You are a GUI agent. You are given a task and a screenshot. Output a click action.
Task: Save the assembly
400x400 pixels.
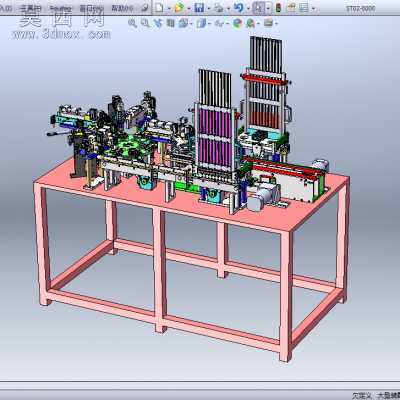pyautogui.click(x=199, y=7)
